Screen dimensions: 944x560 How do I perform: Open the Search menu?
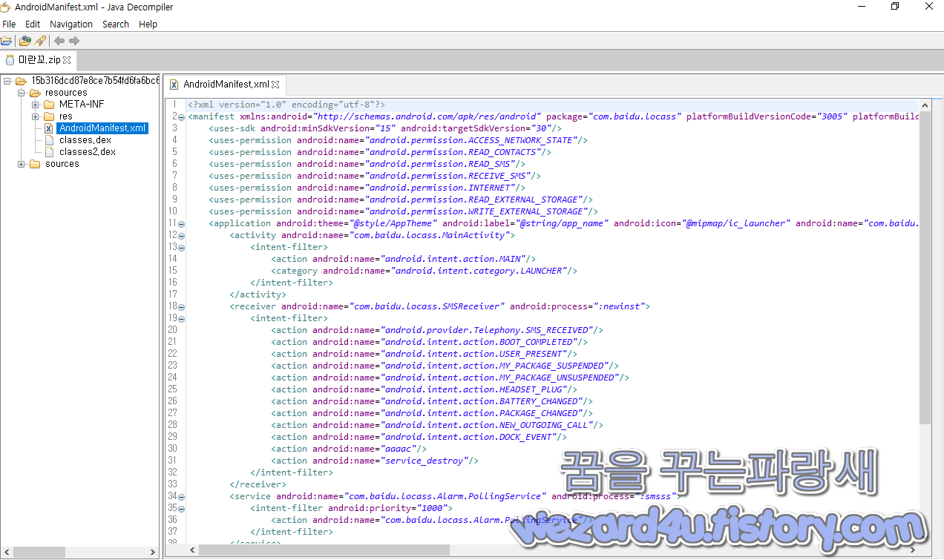click(116, 24)
